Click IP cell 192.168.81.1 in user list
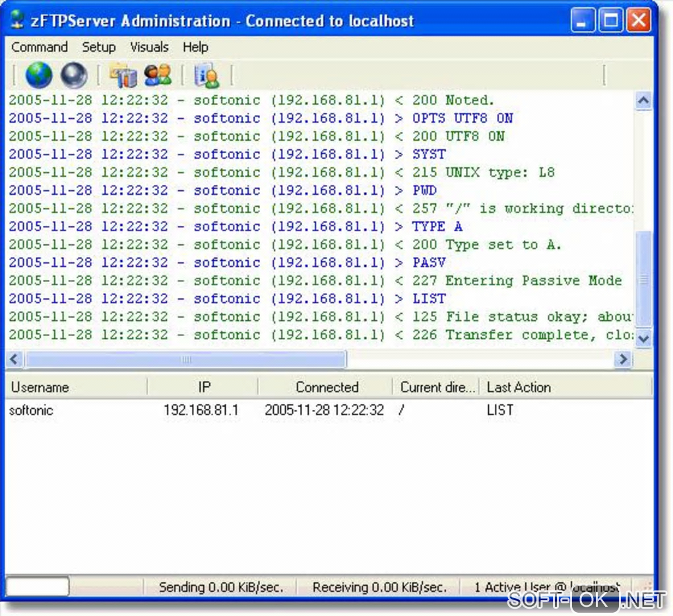673x616 pixels. [x=201, y=410]
